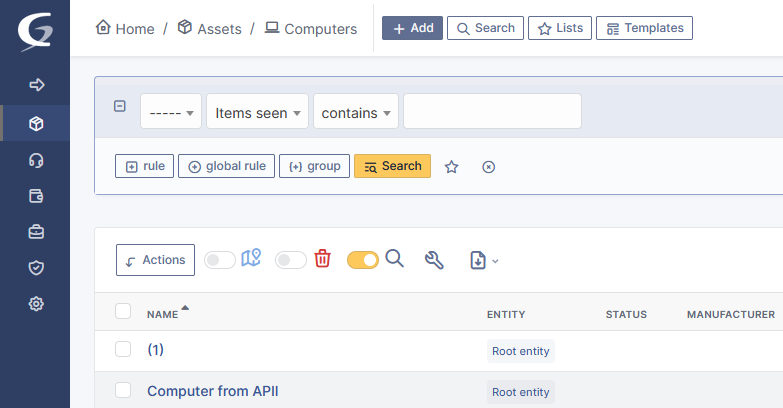Screen dimensions: 783x408
Task: Sort by the MANUFACTURER column header
Action: pyautogui.click(x=731, y=315)
